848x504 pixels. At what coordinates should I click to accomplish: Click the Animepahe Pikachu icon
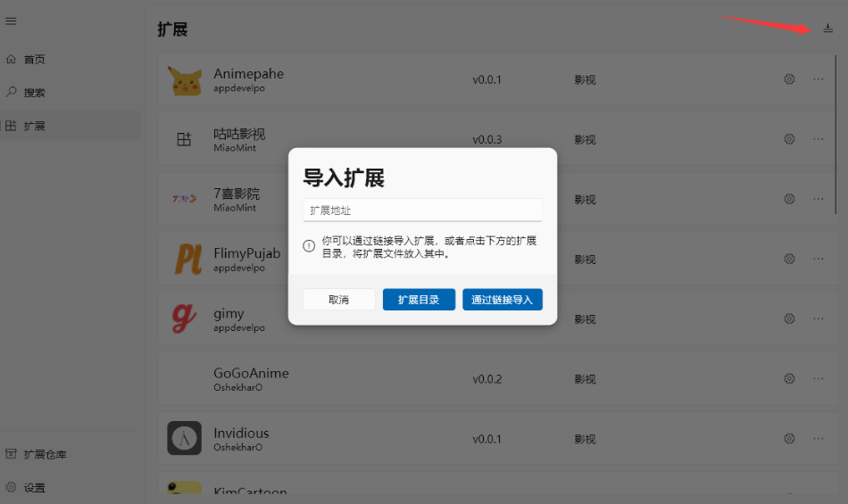[x=185, y=80]
